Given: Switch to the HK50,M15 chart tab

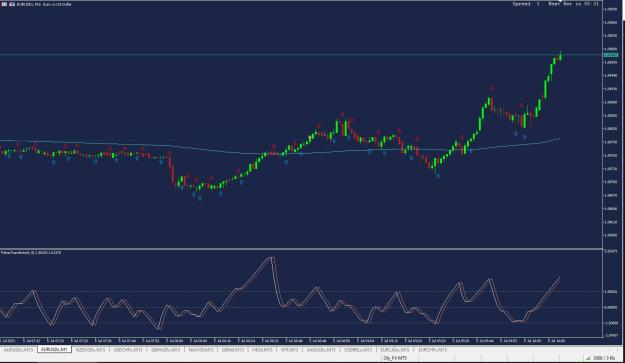Looking at the screenshot, I should coord(262,349).
